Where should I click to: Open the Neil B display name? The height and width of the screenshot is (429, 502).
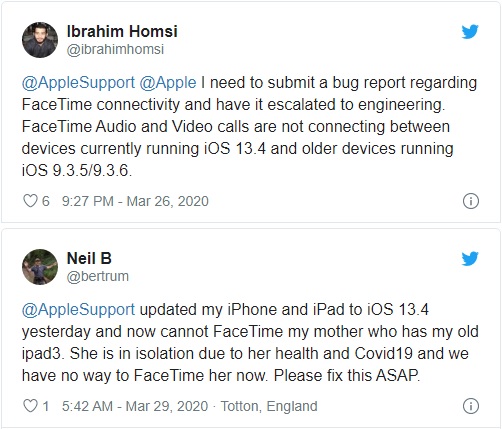[89, 258]
